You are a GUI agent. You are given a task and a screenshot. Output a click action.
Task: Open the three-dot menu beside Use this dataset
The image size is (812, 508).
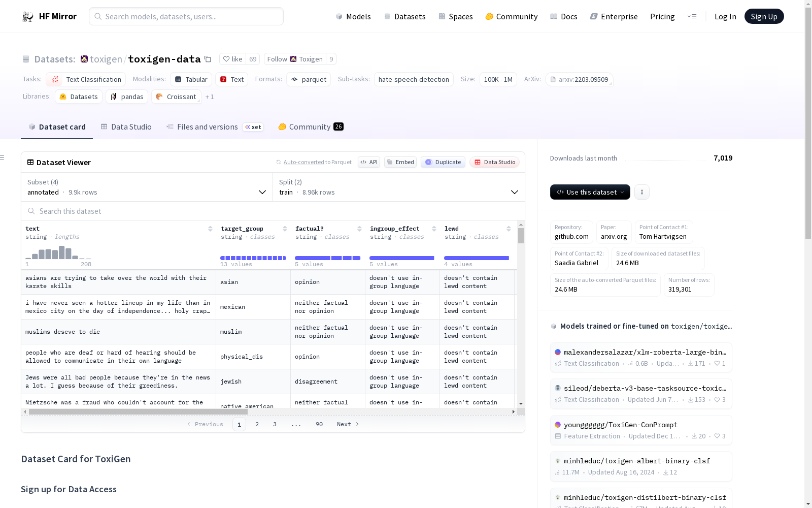click(642, 192)
